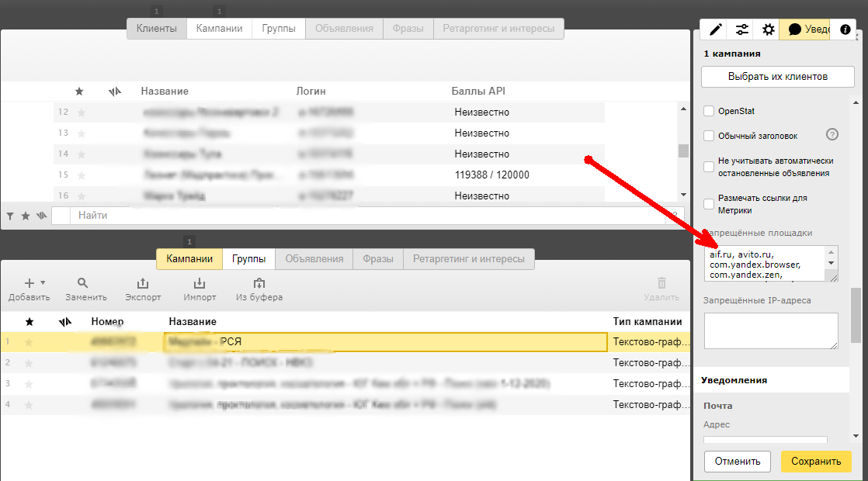Open Фразы tab in bottom panel
This screenshot has width=868, height=481.
point(378,259)
